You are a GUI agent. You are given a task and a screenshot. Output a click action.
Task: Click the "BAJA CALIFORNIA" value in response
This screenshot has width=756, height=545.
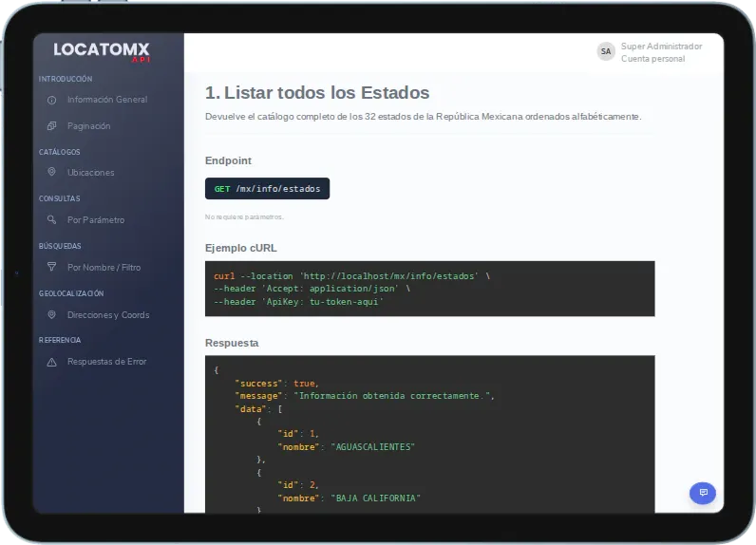[x=375, y=498]
